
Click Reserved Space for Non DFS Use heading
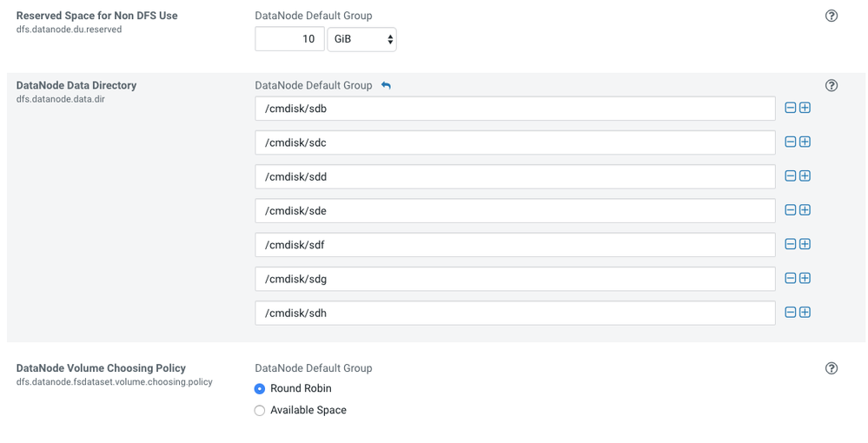coord(96,16)
